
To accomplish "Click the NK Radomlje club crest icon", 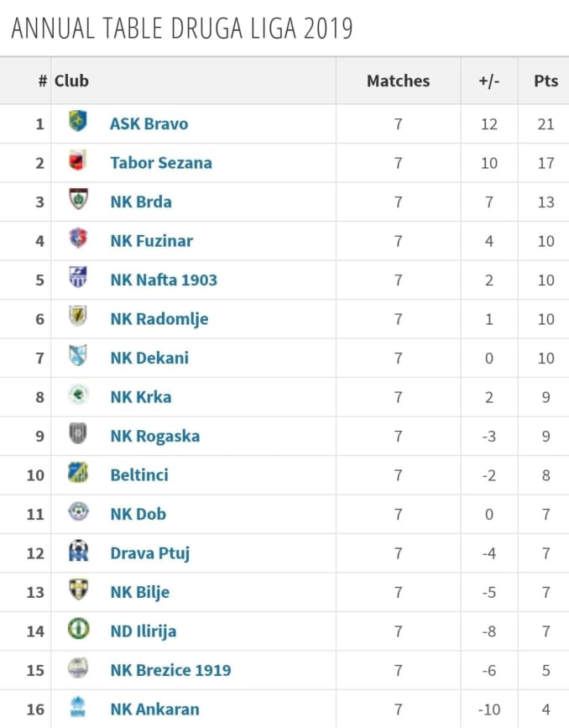I will [78, 317].
